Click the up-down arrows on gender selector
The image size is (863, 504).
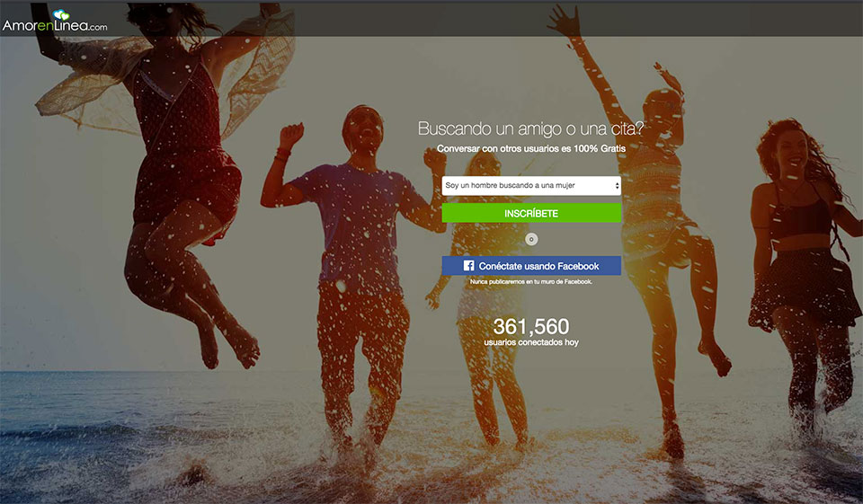point(615,186)
